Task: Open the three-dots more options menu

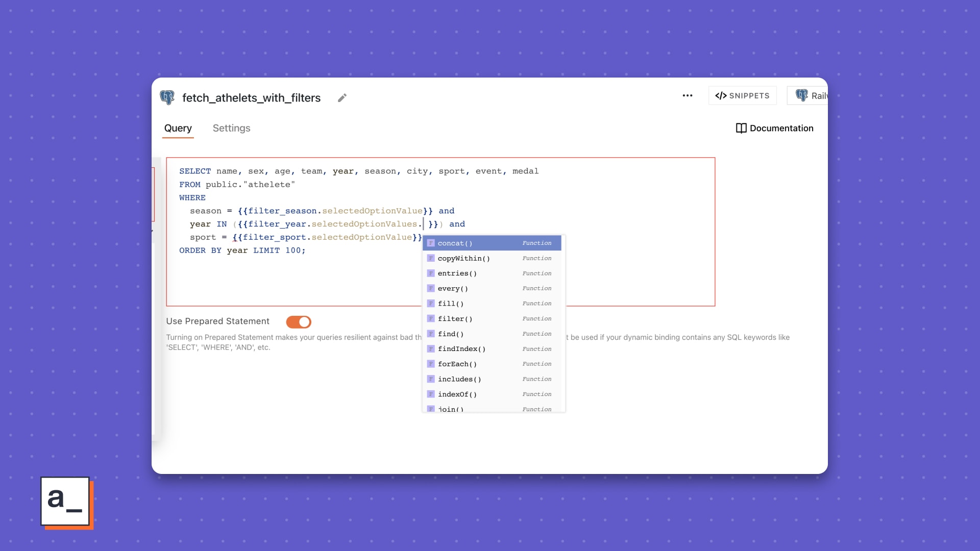Action: (688, 95)
